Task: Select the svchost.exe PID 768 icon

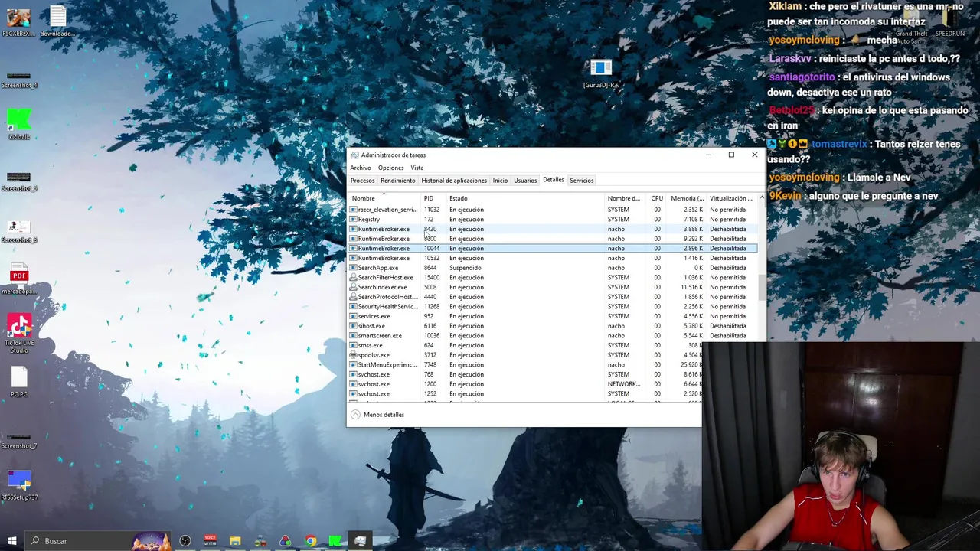Action: click(x=353, y=374)
